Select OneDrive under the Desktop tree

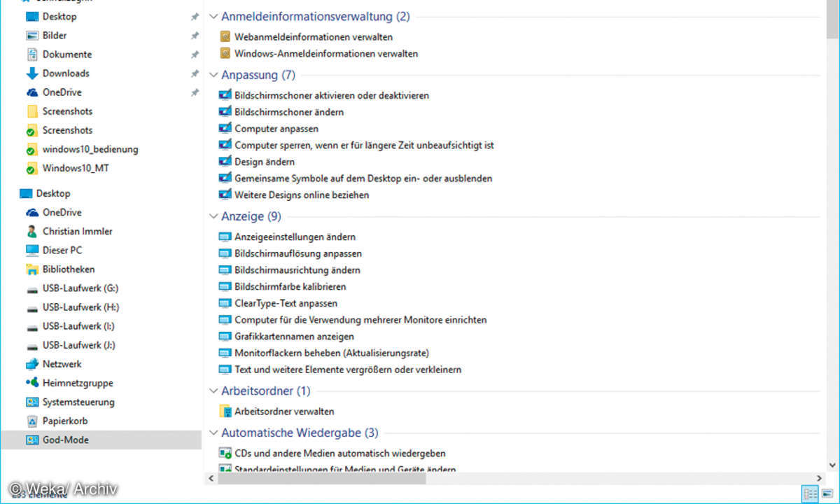[62, 213]
